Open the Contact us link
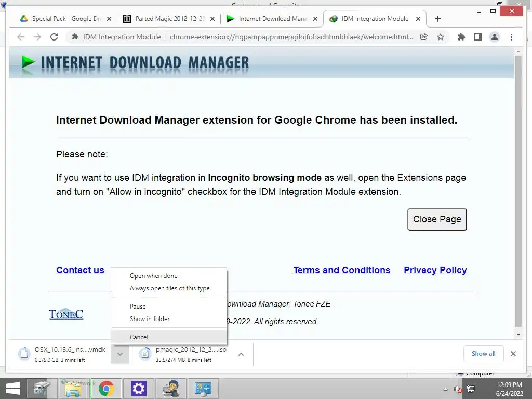 coord(80,270)
